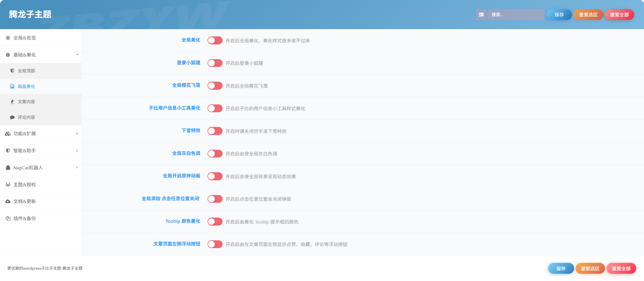Turn on the 下雪特效 switch
Image resolution: width=644 pixels, height=281 pixels.
point(215,131)
